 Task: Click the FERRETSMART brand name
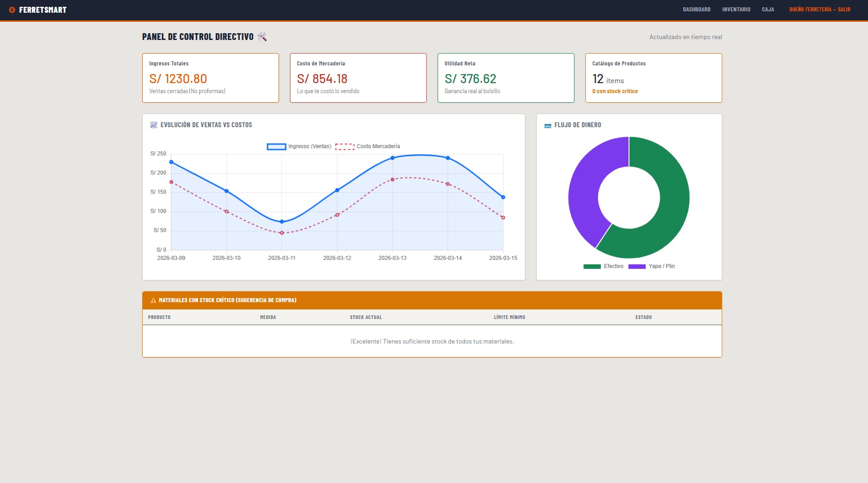click(x=43, y=10)
